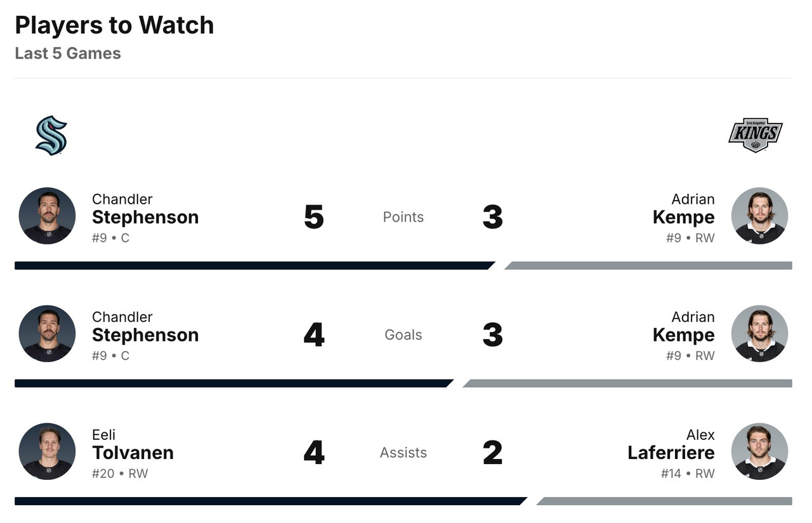Click Stephenson name in Goals row
812x523 pixels.
[145, 335]
